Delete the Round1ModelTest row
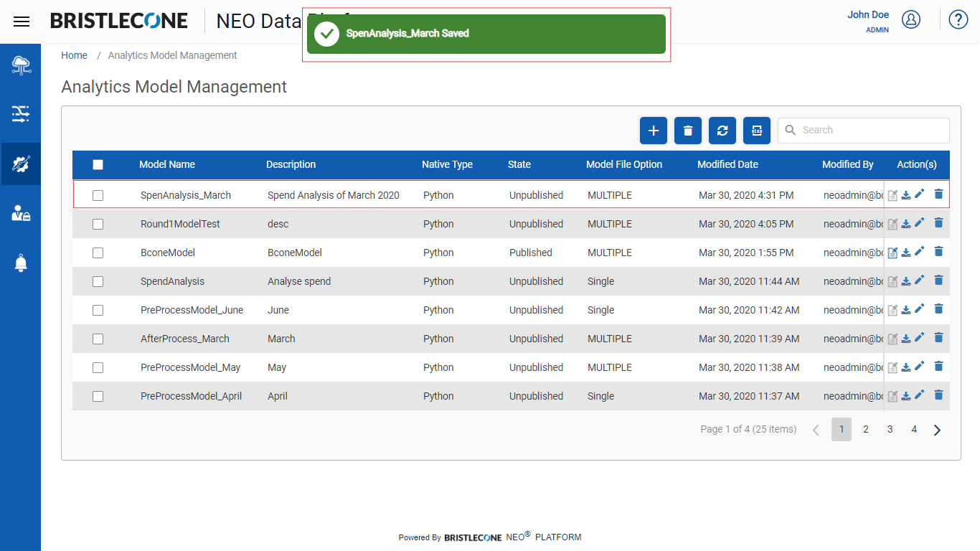 pyautogui.click(x=938, y=222)
